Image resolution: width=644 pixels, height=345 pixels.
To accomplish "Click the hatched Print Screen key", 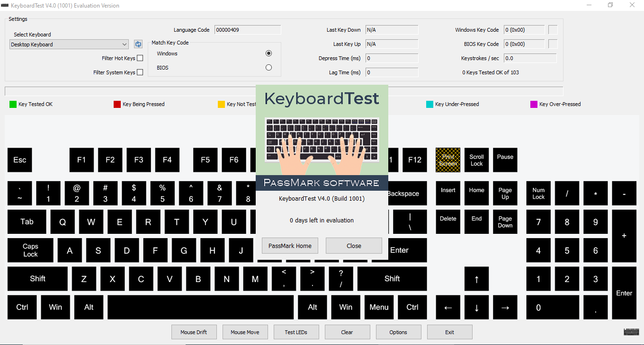I will pos(448,160).
